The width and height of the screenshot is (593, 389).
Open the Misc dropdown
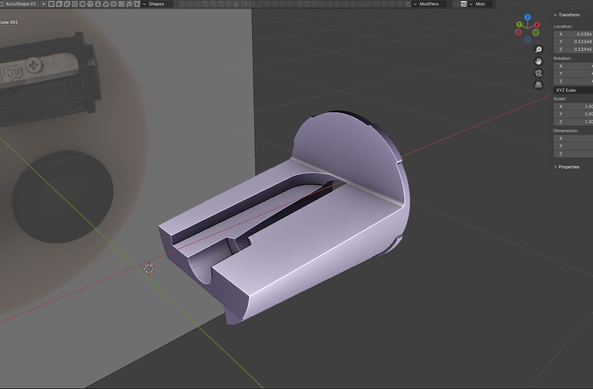(x=480, y=4)
